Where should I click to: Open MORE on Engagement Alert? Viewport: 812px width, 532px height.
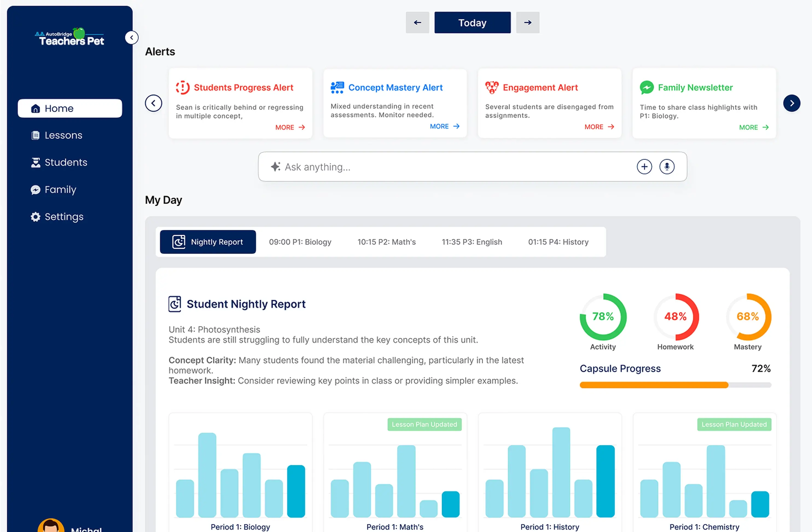[x=599, y=127]
